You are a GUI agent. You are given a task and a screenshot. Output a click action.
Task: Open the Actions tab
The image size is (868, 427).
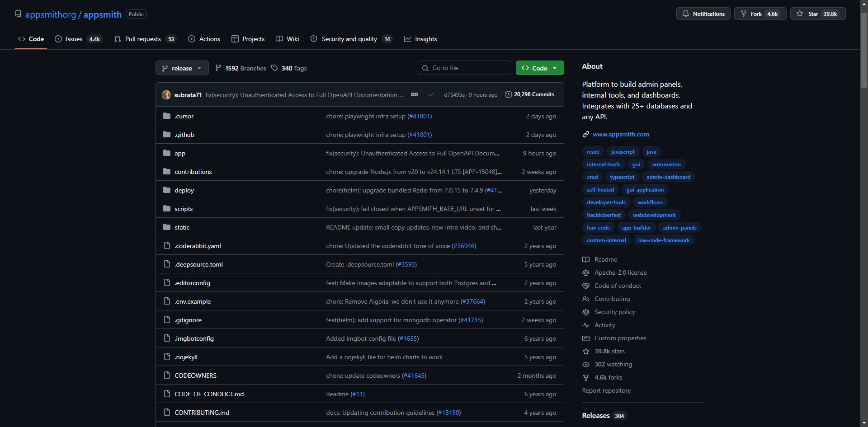(x=204, y=39)
